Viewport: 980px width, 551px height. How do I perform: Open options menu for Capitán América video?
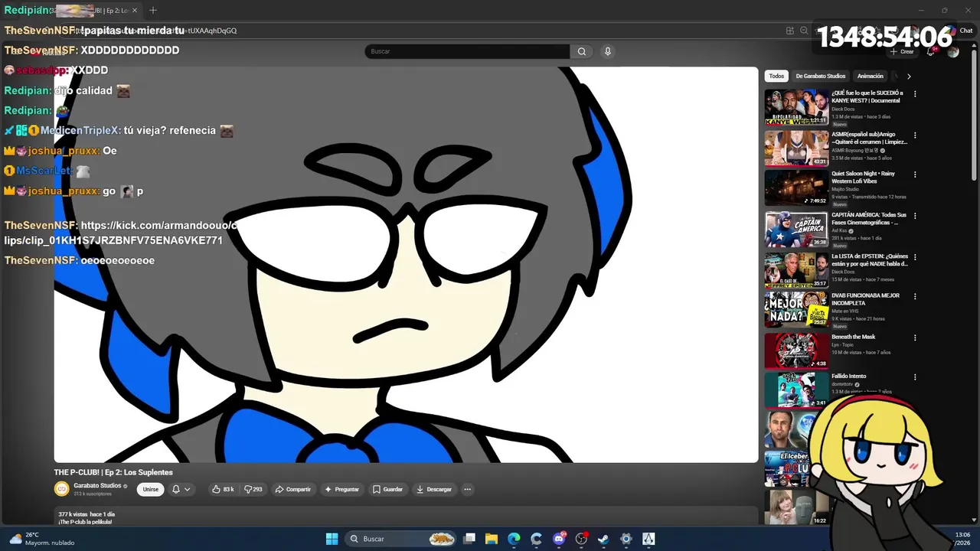point(915,216)
